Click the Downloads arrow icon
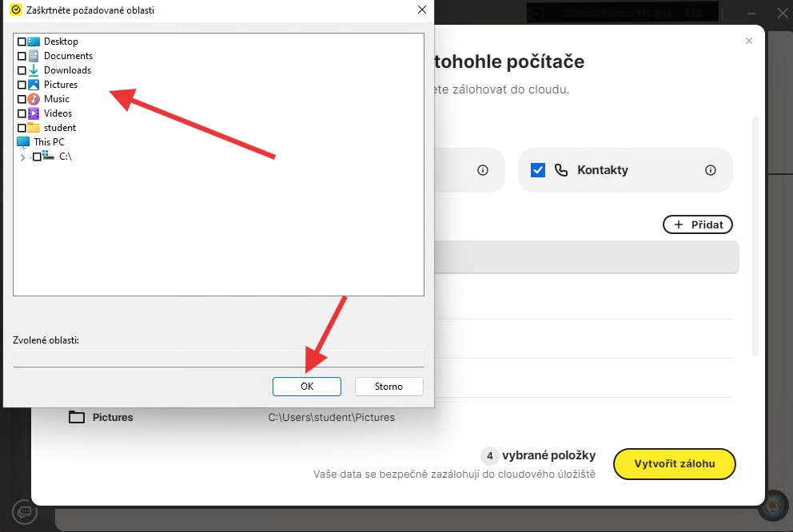The image size is (793, 532). (x=34, y=70)
